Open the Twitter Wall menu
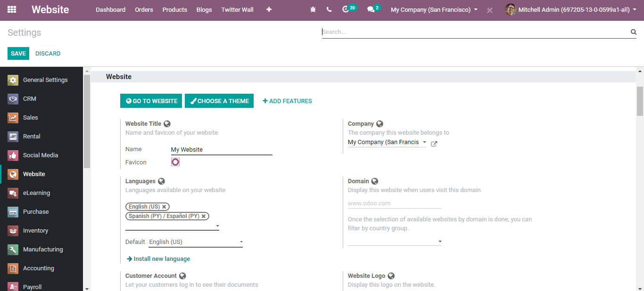The width and height of the screenshot is (644, 291). [238, 9]
